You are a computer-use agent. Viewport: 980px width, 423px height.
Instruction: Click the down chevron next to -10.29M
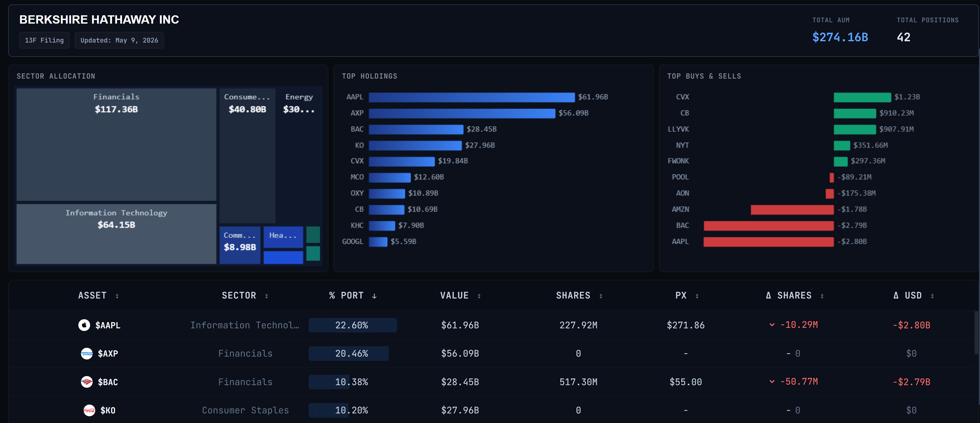point(772,324)
